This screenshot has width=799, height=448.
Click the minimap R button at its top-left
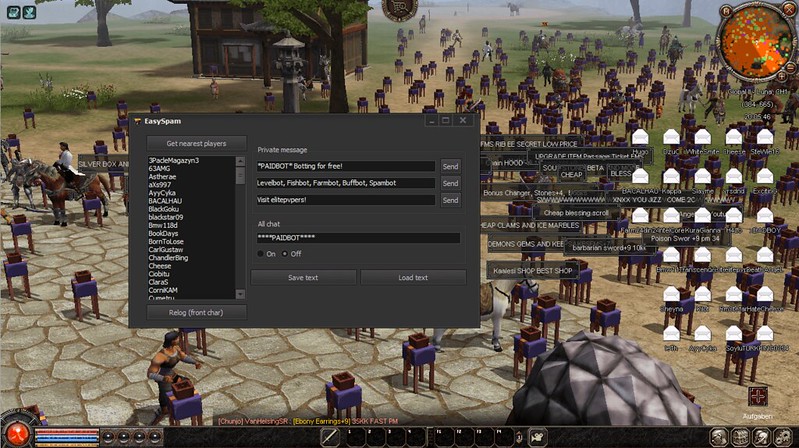point(726,11)
